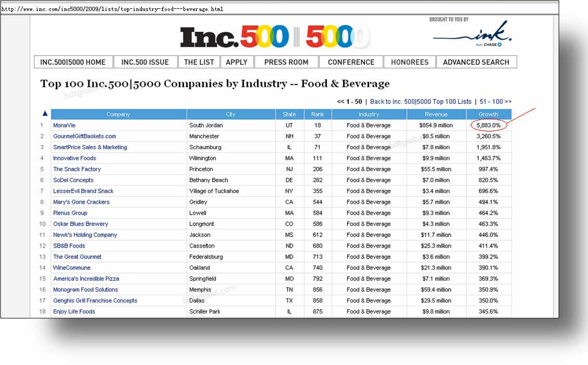
Task: Click the $55.5 million revenue cell
Action: (436, 169)
